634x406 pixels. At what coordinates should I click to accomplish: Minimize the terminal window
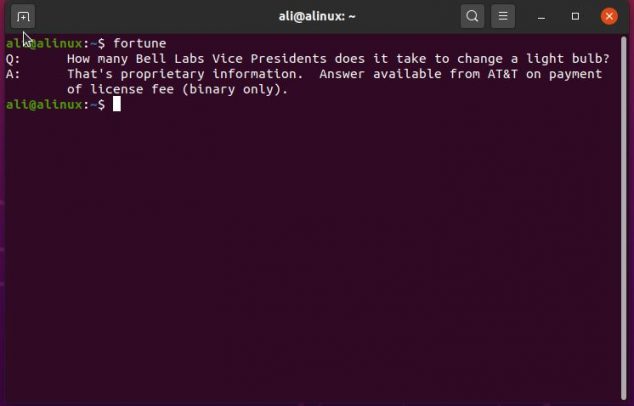[541, 17]
